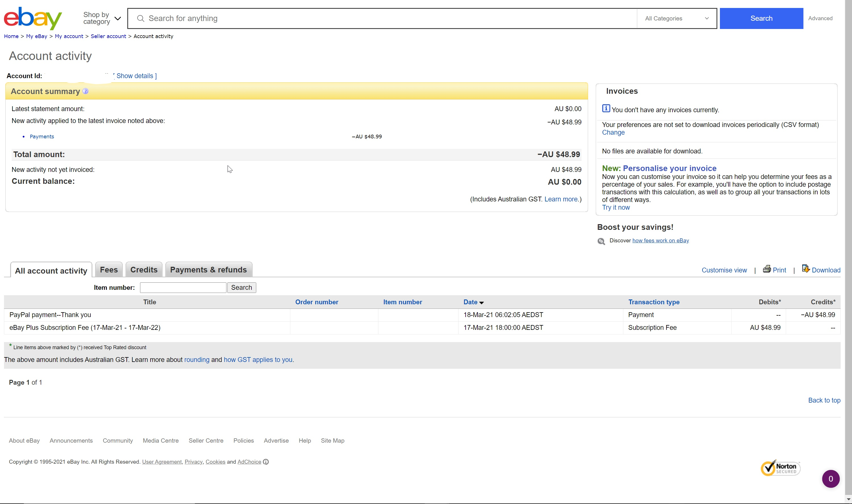Click the eBay logo
The image size is (852, 504).
coord(33,18)
